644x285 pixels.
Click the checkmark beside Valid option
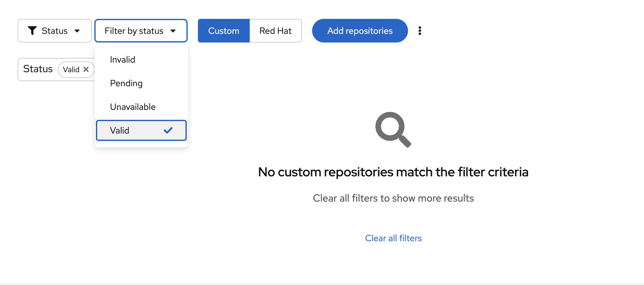(x=168, y=130)
